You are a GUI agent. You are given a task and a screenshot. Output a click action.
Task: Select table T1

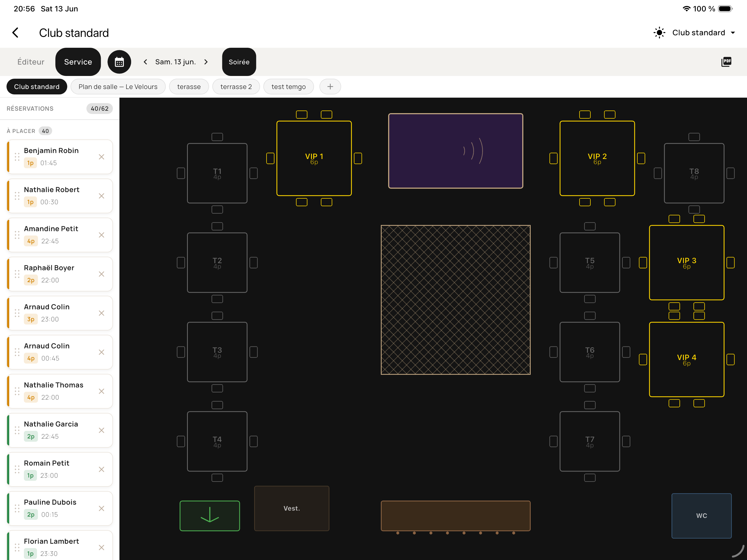(x=217, y=173)
